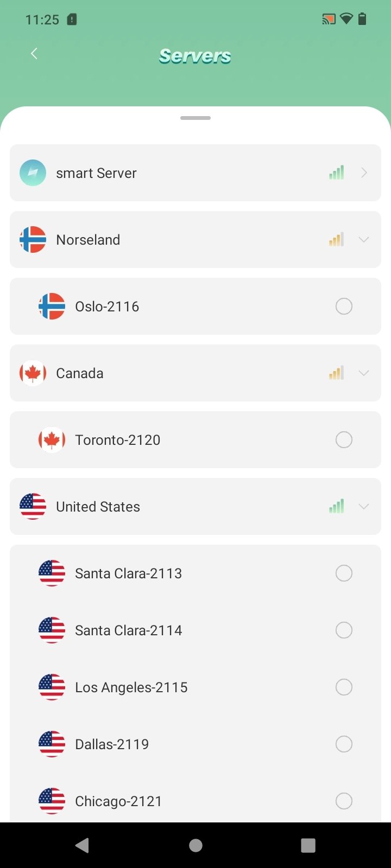
Task: Tap the Norseland flag icon
Action: (x=33, y=240)
